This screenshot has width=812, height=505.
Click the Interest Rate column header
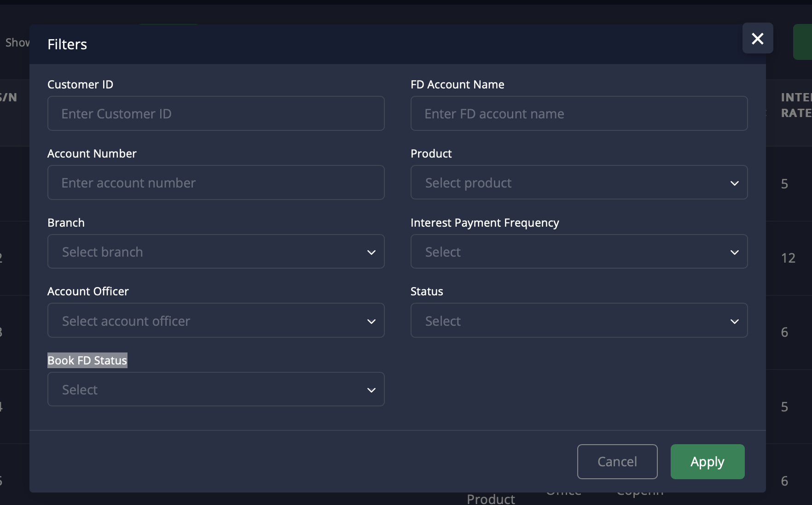(x=795, y=105)
